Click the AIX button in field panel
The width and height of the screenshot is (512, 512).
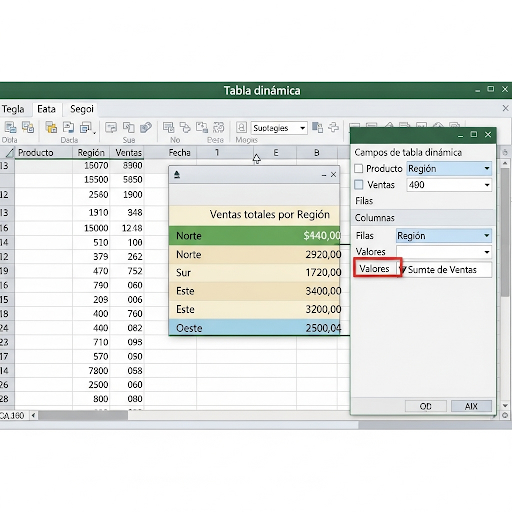coord(471,406)
